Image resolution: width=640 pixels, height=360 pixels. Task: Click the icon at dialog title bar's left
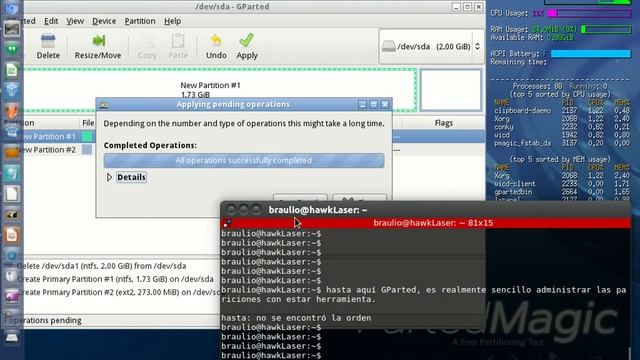(104, 105)
